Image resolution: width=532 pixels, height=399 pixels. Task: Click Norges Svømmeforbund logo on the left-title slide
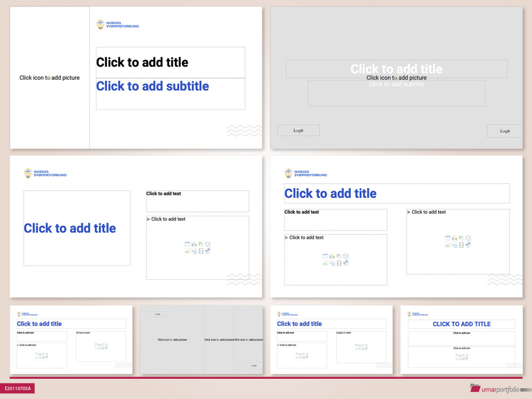(x=45, y=173)
